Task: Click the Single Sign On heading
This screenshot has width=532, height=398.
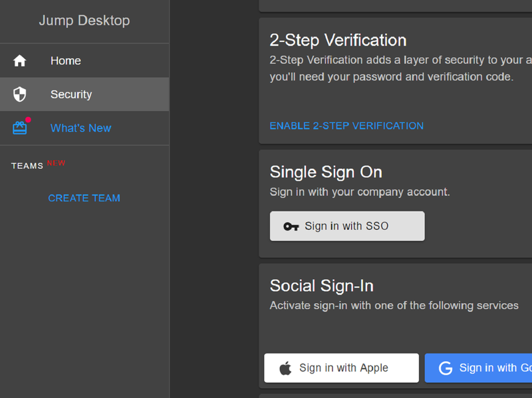Action: coord(326,172)
